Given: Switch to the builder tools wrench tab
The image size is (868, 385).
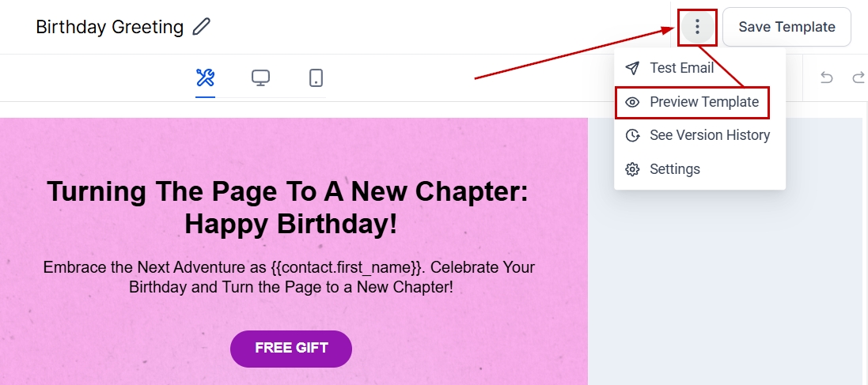Looking at the screenshot, I should [x=205, y=77].
